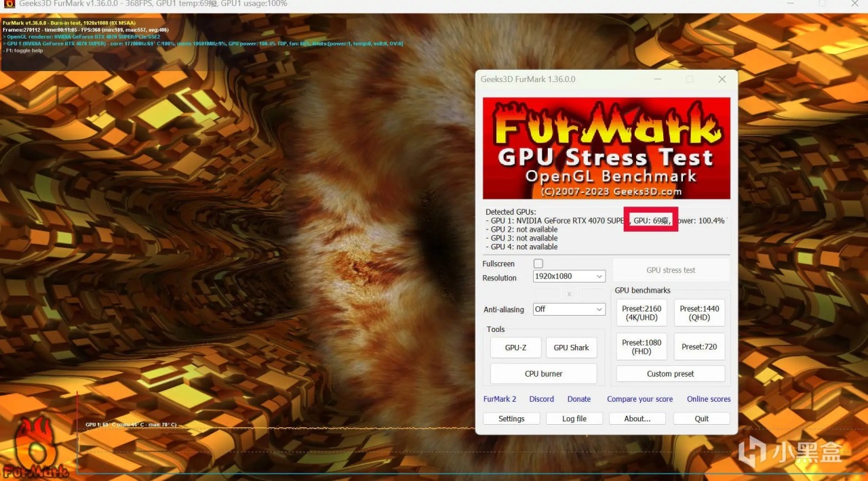Click the 'OpenGL renderer' overlay line
Viewport: 868px width, 481px height.
point(81,37)
